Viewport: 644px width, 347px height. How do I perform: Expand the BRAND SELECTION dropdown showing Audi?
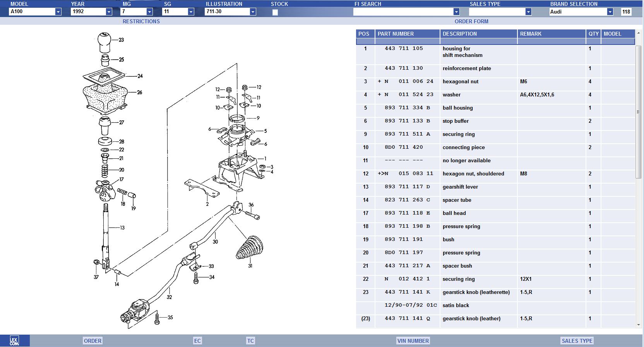coord(610,12)
